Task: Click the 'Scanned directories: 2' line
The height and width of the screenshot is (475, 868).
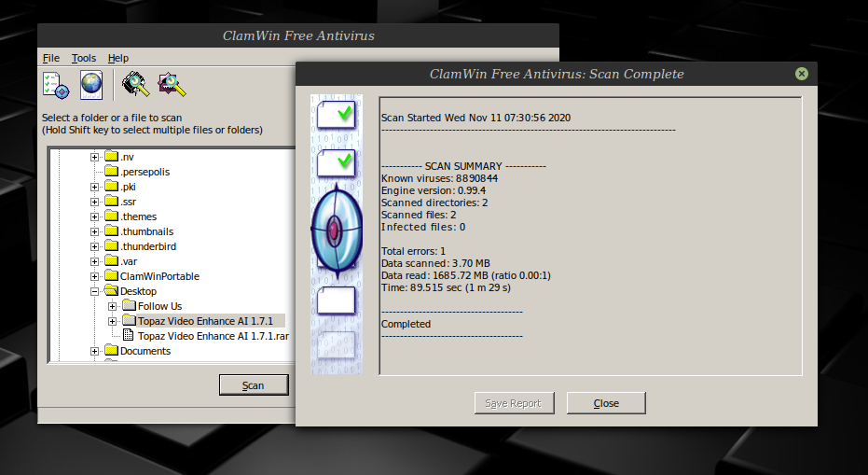Action: tap(434, 203)
